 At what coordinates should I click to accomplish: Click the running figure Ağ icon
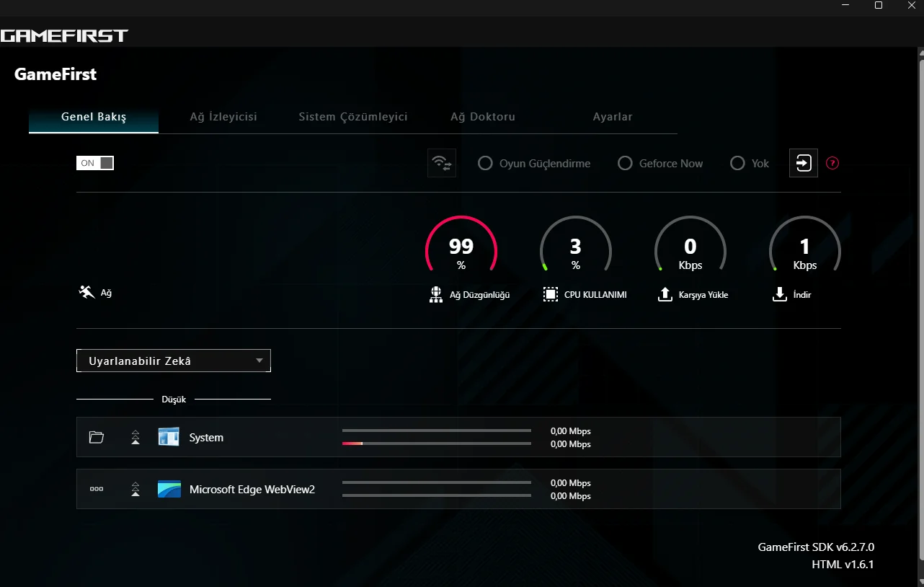(x=87, y=293)
